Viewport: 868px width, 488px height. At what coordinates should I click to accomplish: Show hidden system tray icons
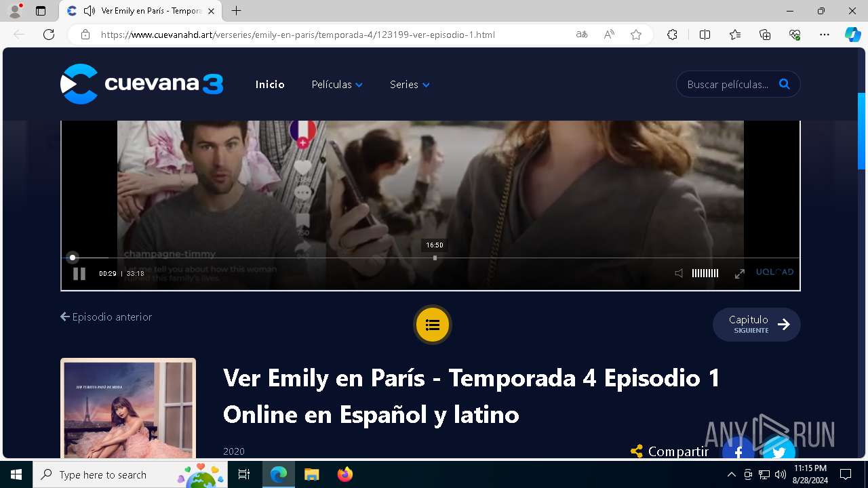[731, 474]
